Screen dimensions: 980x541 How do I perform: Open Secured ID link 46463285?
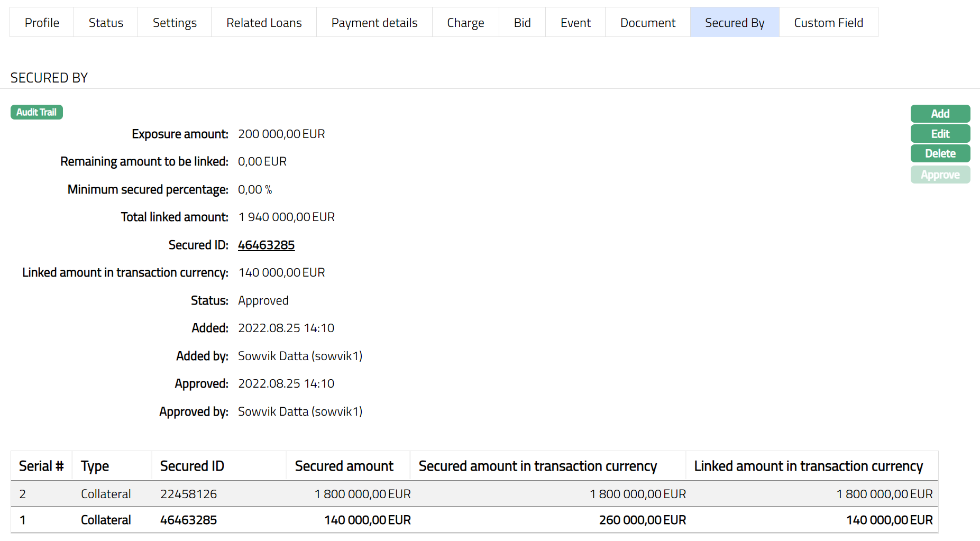point(266,245)
